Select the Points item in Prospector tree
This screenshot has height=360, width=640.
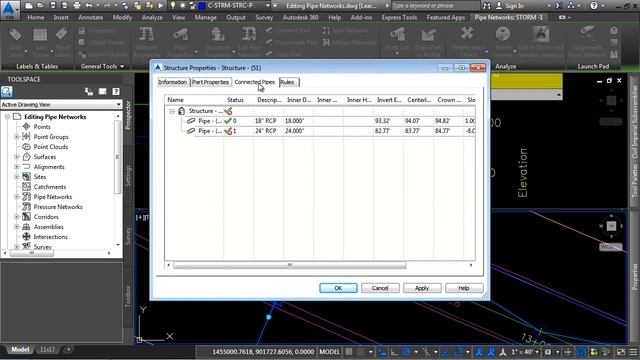(x=42, y=127)
